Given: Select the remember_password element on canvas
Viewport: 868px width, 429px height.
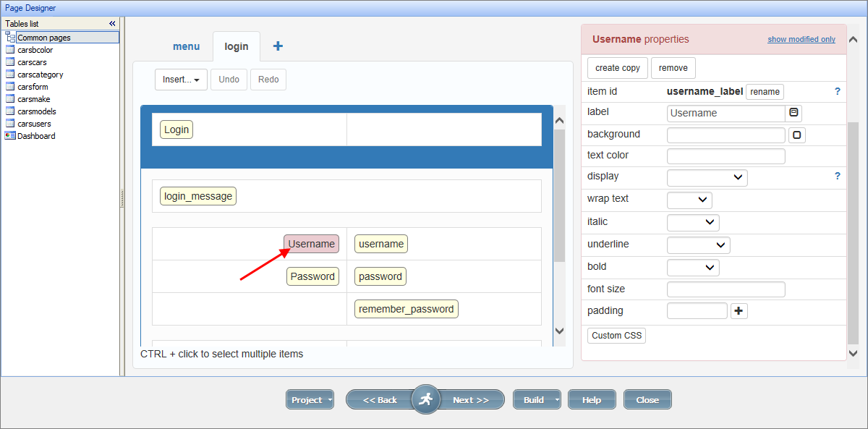Looking at the screenshot, I should pos(406,309).
